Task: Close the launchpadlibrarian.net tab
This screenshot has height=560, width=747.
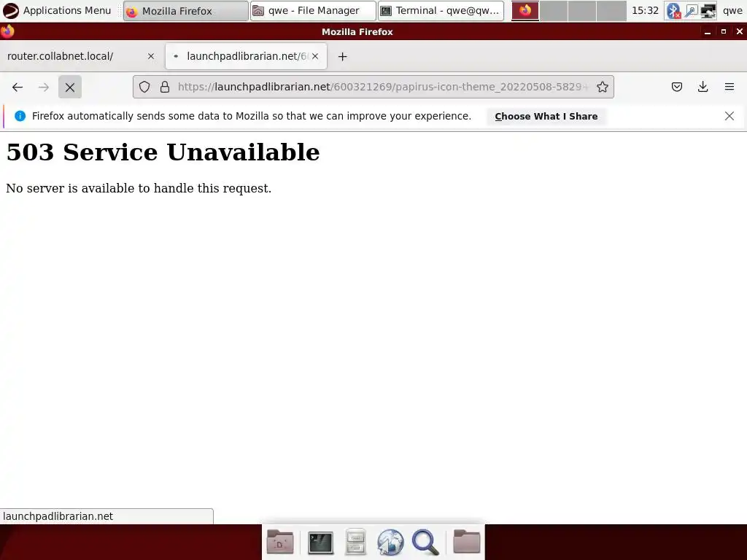Action: pyautogui.click(x=315, y=56)
